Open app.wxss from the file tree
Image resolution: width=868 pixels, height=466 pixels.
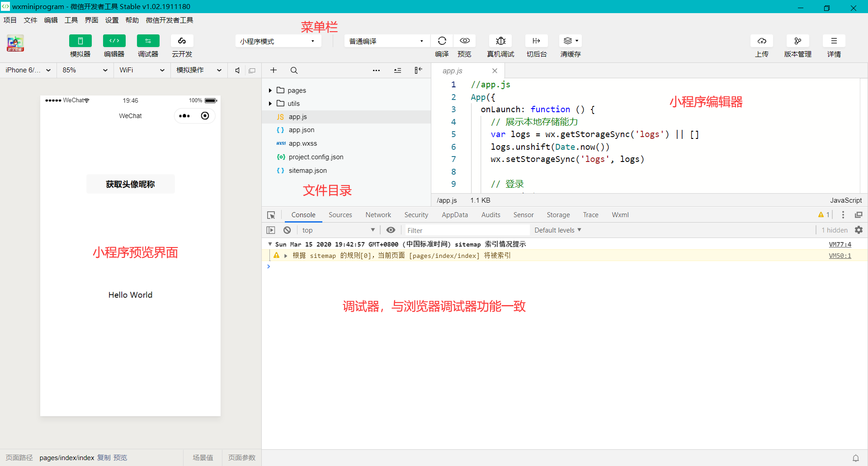pos(346,143)
